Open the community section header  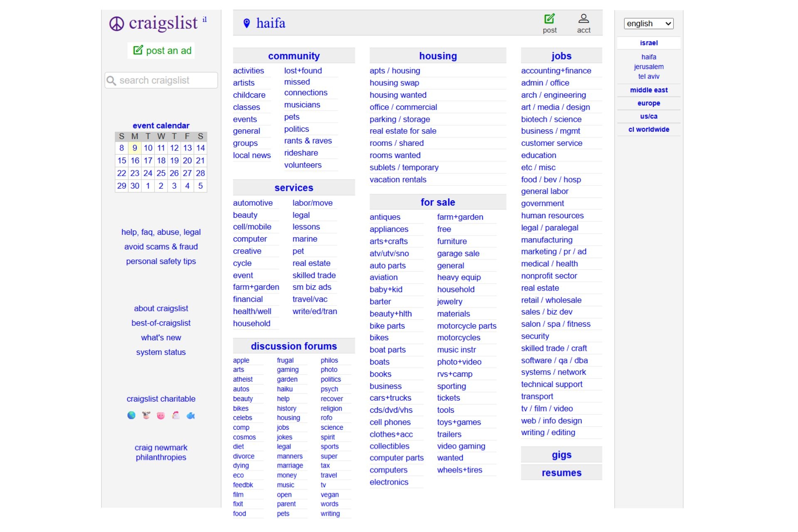click(x=294, y=56)
